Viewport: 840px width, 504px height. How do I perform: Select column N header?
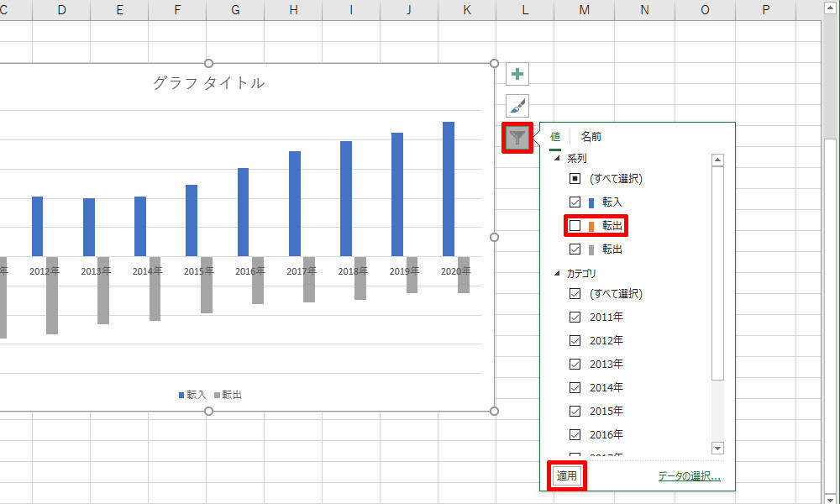click(644, 9)
